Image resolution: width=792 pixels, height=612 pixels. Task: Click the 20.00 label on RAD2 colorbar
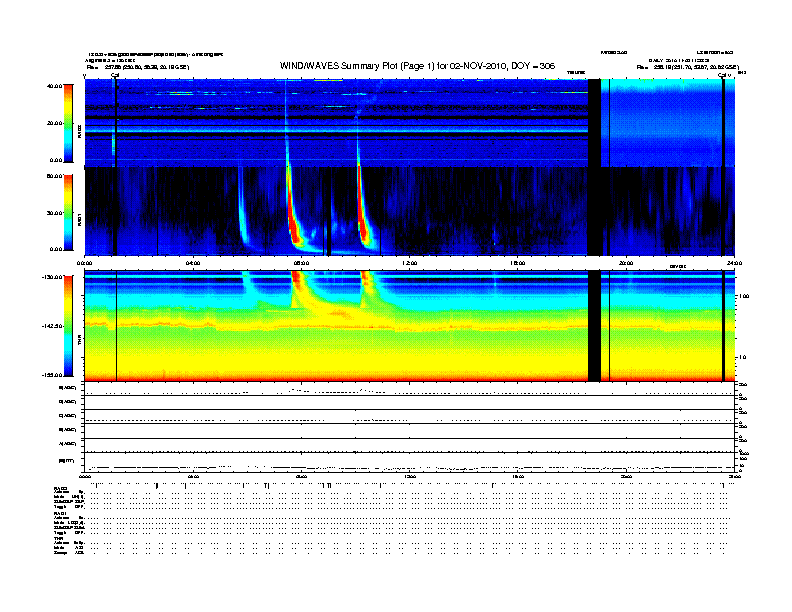(55, 123)
